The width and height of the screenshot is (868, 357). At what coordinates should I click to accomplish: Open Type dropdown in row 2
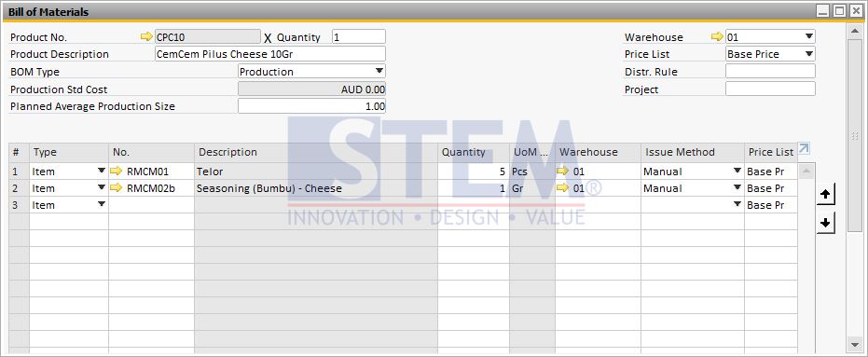(x=102, y=187)
